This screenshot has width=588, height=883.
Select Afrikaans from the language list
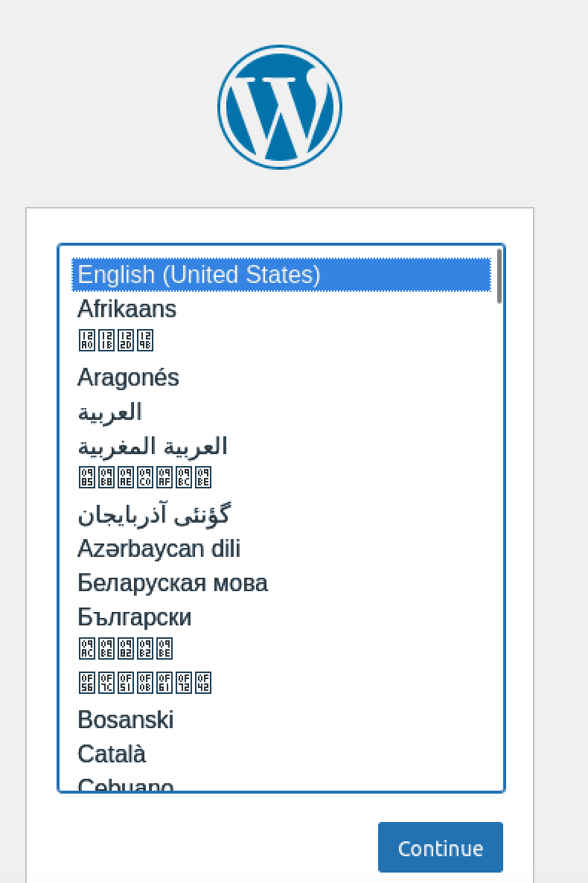[126, 309]
